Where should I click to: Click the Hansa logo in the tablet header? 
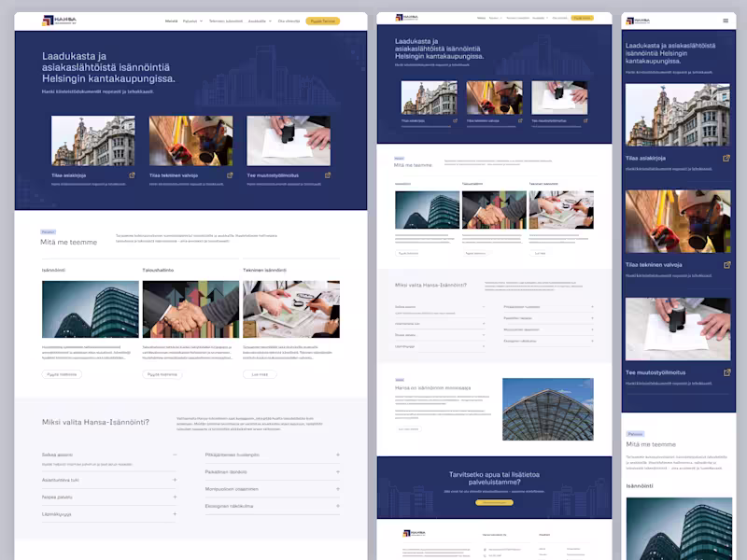pos(406,18)
